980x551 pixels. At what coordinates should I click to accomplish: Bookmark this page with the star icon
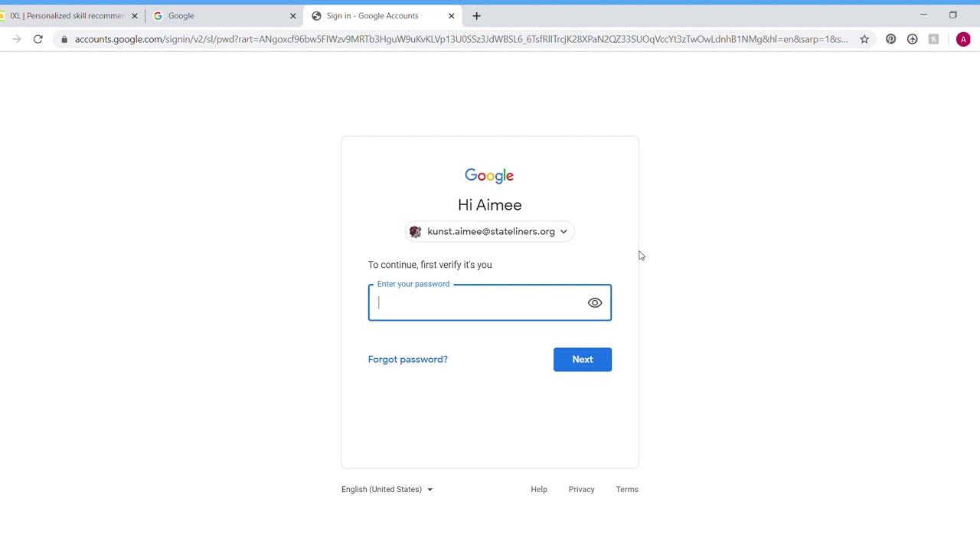pos(864,39)
